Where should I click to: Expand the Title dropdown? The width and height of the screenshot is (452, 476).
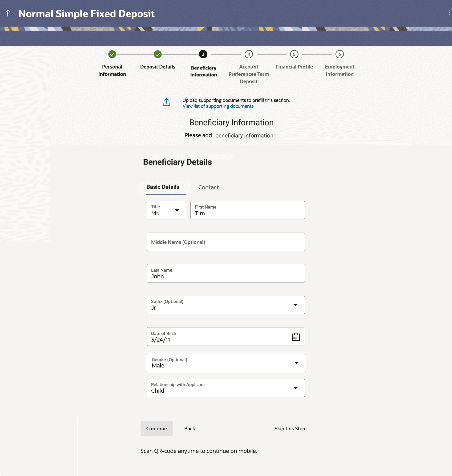pos(177,210)
